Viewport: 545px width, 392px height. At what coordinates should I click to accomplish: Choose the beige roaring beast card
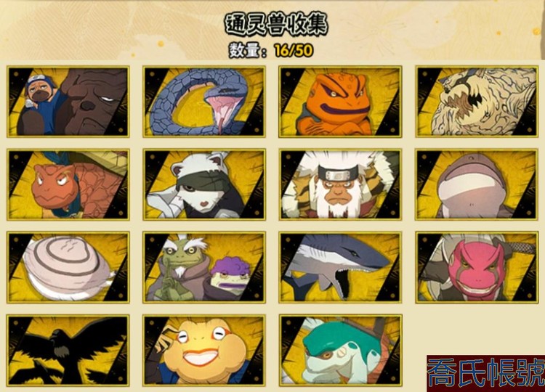(477, 102)
